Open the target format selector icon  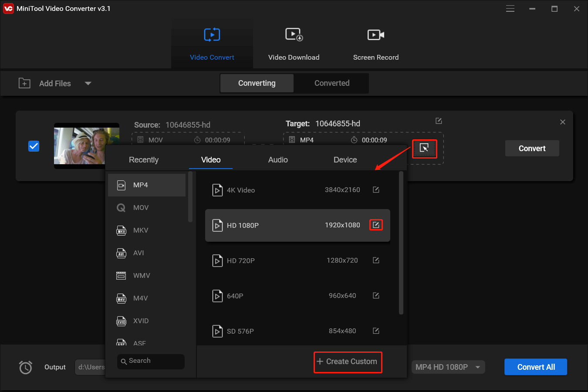424,149
